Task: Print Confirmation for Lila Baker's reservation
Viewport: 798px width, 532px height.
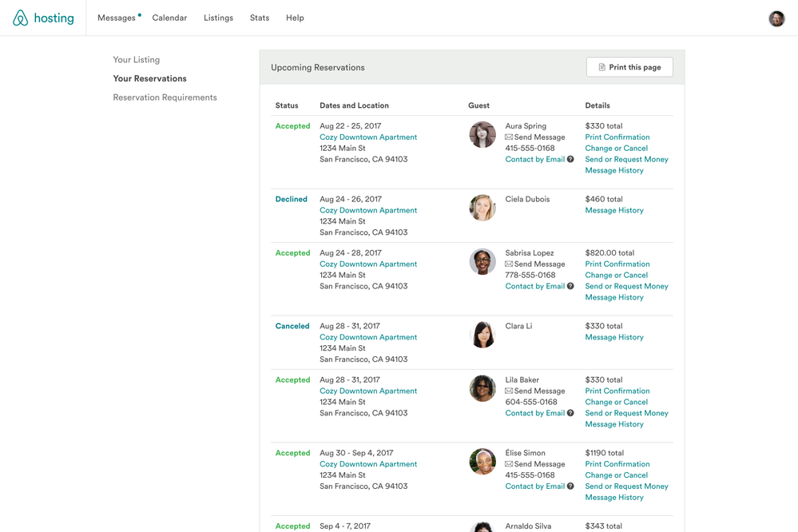Action: tap(617, 391)
